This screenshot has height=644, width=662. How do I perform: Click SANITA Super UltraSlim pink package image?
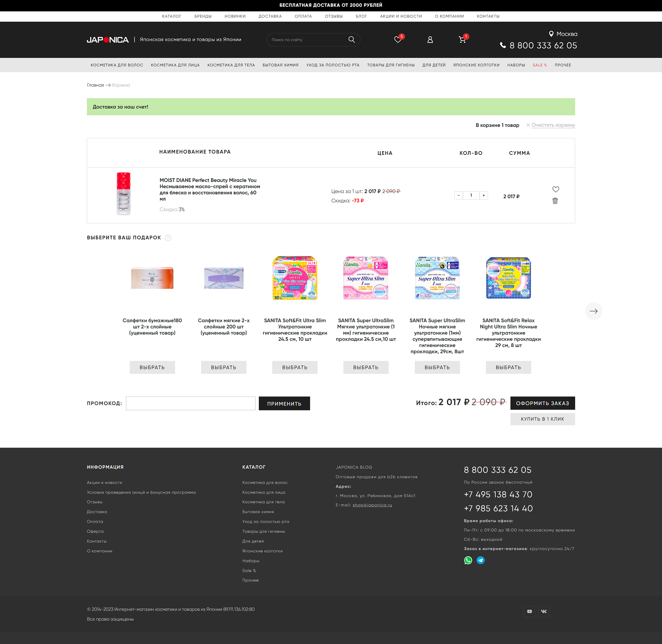[366, 278]
